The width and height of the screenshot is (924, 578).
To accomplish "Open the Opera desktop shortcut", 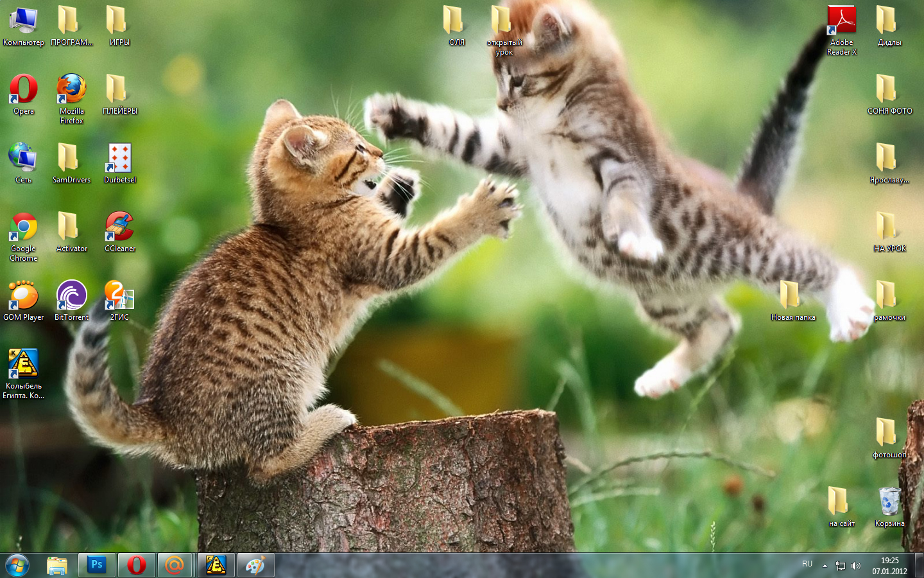I will [x=24, y=90].
